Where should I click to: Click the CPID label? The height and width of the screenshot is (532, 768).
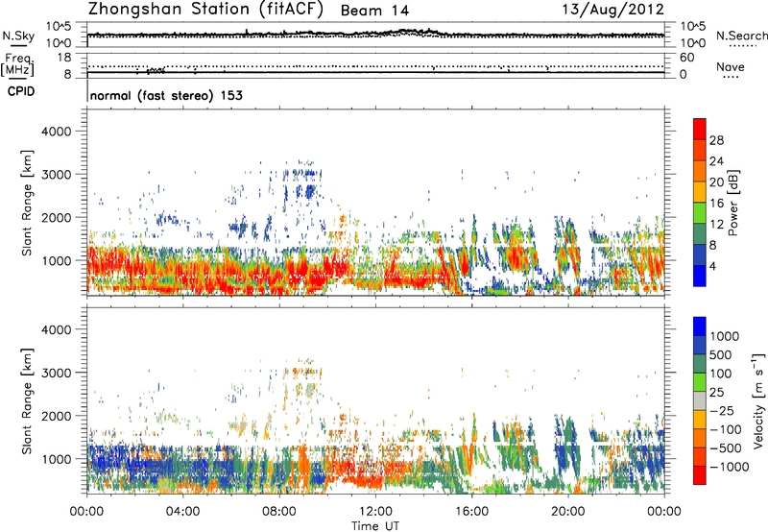pos(21,91)
